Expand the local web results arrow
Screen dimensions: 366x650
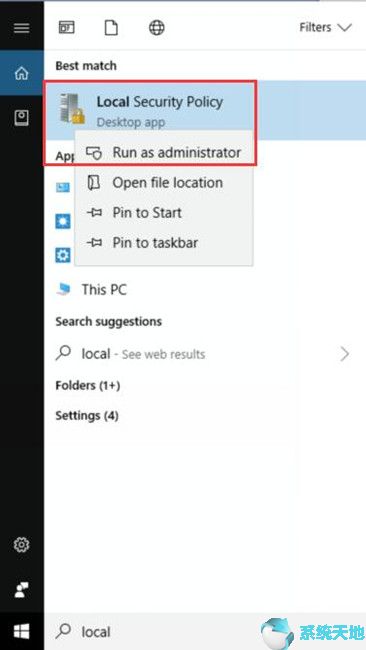coord(344,354)
